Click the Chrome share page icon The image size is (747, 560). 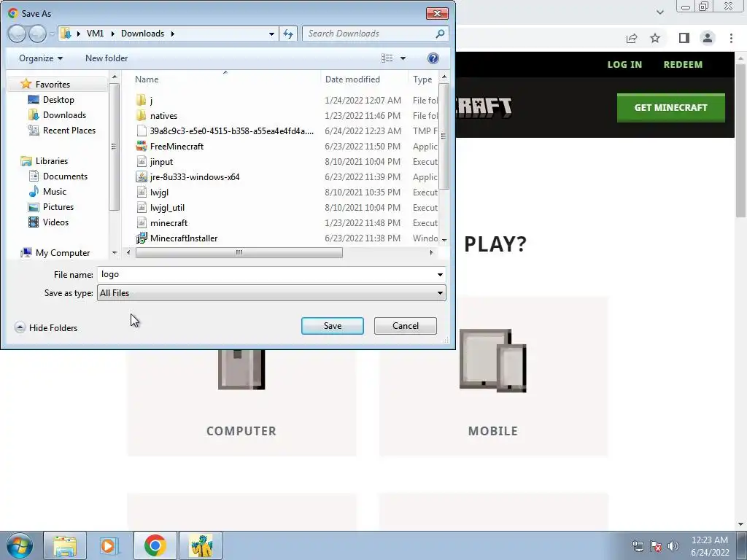coord(632,38)
